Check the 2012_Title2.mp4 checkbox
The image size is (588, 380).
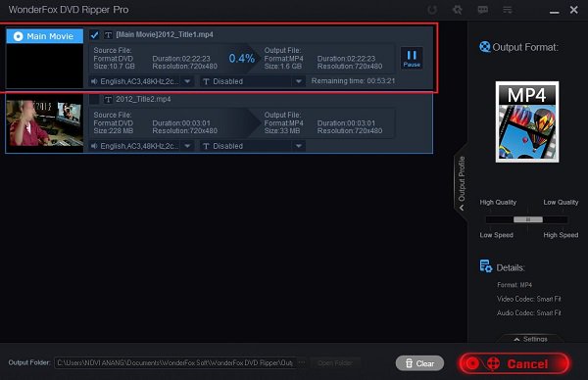click(94, 99)
